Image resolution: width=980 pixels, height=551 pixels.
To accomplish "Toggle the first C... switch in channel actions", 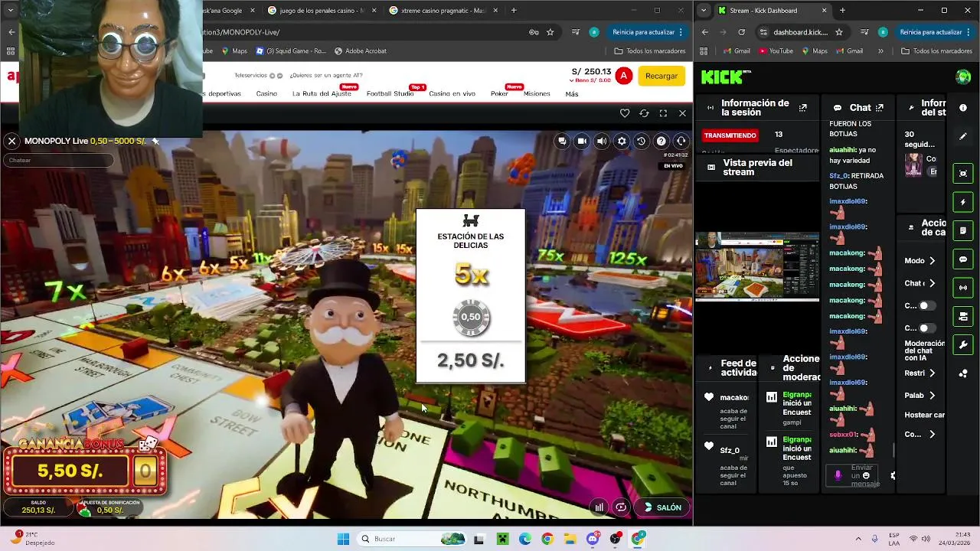I will [926, 305].
